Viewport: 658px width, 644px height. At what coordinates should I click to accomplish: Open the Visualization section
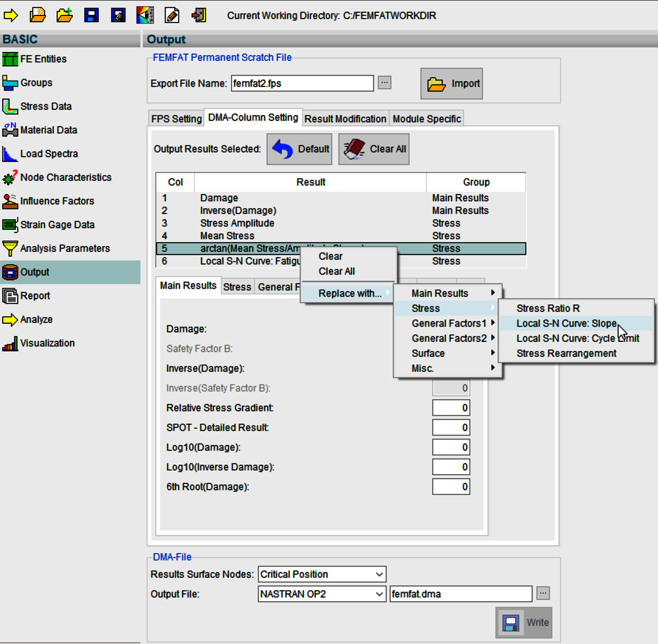(47, 343)
